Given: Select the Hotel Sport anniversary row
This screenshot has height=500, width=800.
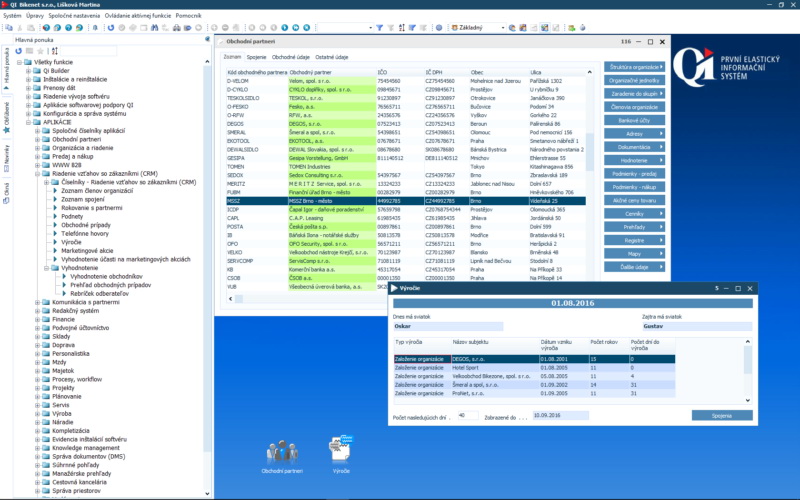Looking at the screenshot, I should coord(534,368).
